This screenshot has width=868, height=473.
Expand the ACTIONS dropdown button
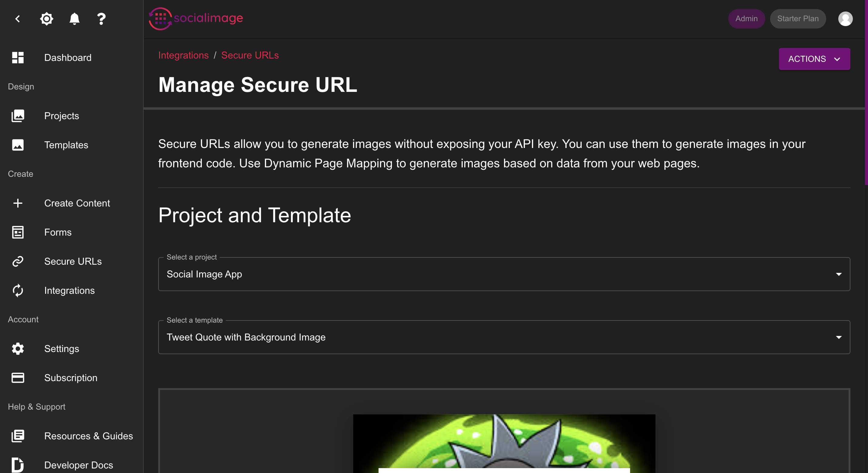[x=814, y=59]
